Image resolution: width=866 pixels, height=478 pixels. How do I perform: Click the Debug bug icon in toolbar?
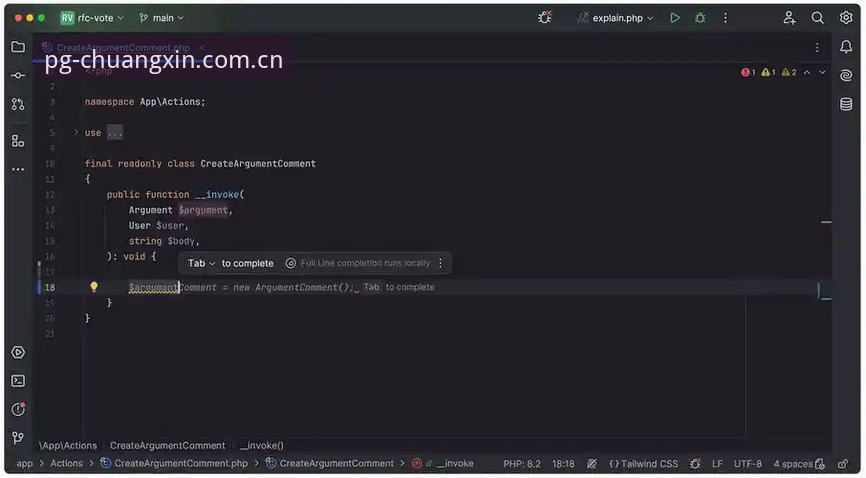click(x=700, y=18)
